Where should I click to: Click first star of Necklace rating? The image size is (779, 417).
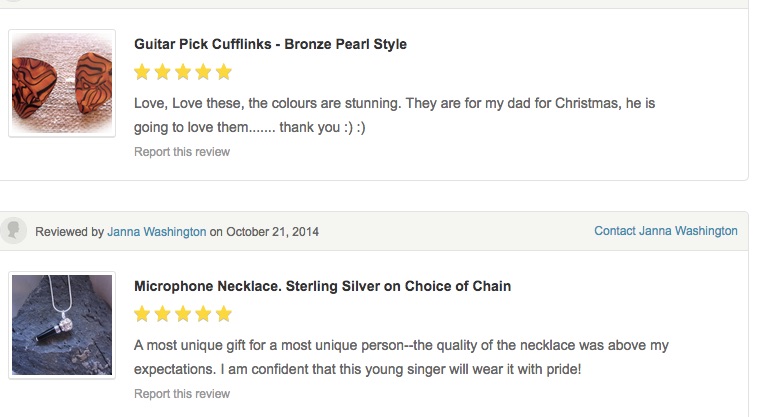click(142, 314)
